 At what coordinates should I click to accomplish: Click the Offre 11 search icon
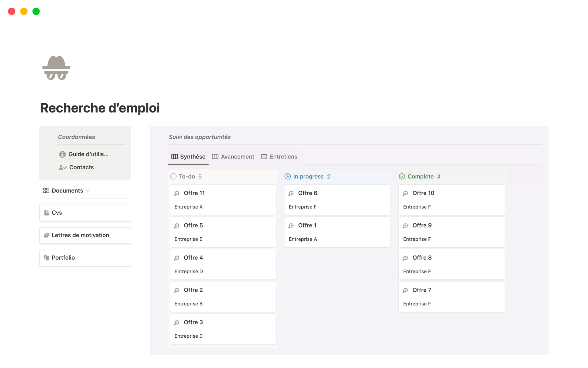click(x=177, y=194)
